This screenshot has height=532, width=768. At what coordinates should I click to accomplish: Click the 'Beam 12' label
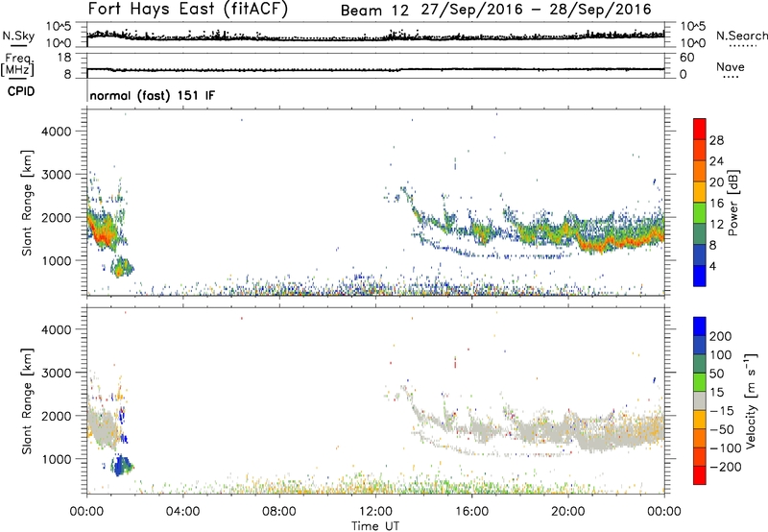(374, 11)
